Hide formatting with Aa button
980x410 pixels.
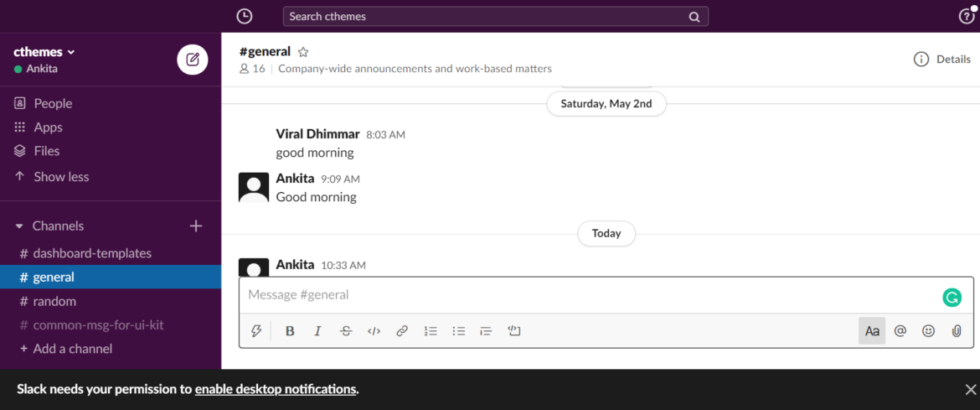point(872,331)
